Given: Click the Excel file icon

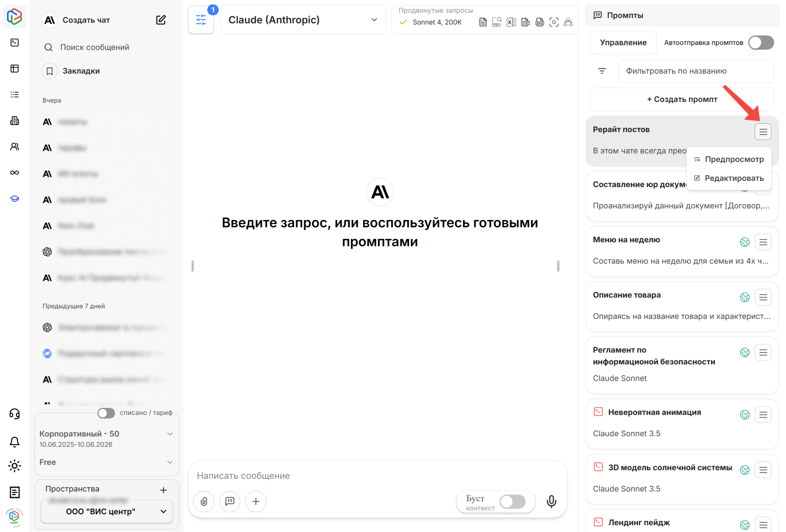Looking at the screenshot, I should coord(511,22).
